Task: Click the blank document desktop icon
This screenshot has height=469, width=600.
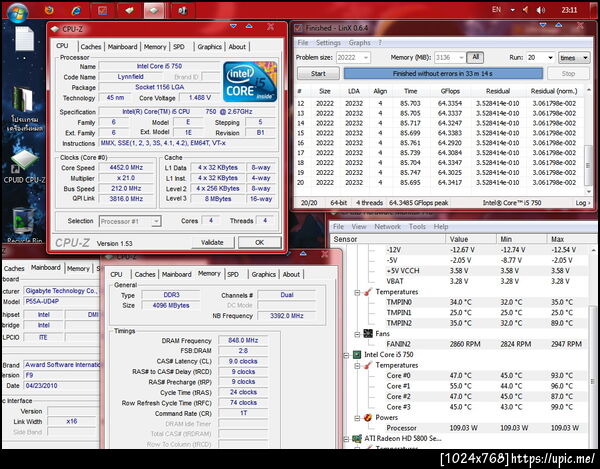Action: [24, 39]
